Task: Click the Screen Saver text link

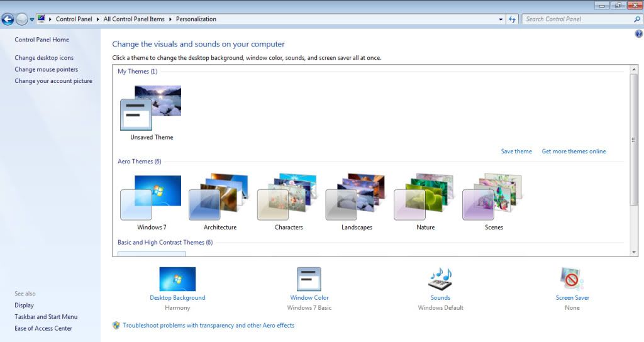Action: 572,297
